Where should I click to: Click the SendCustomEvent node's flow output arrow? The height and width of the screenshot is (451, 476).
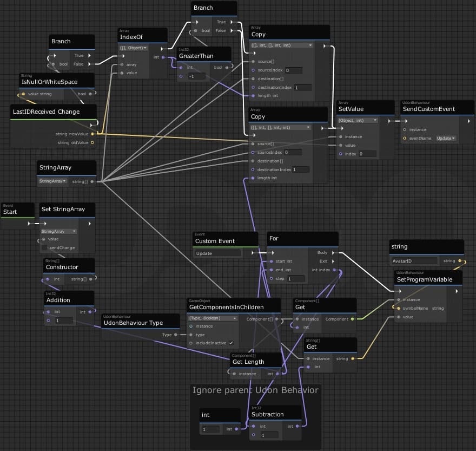point(468,121)
